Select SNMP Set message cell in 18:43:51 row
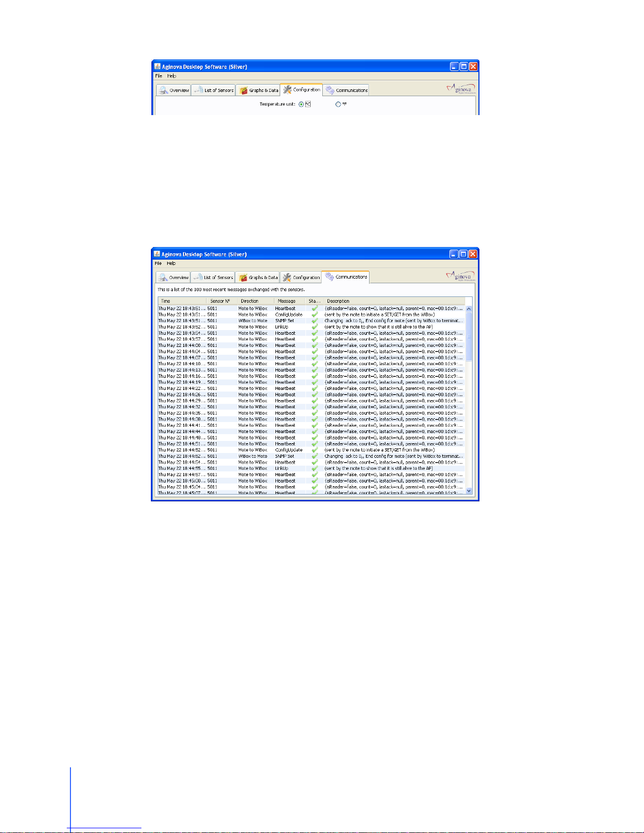The height and width of the screenshot is (833, 644). pyautogui.click(x=290, y=321)
